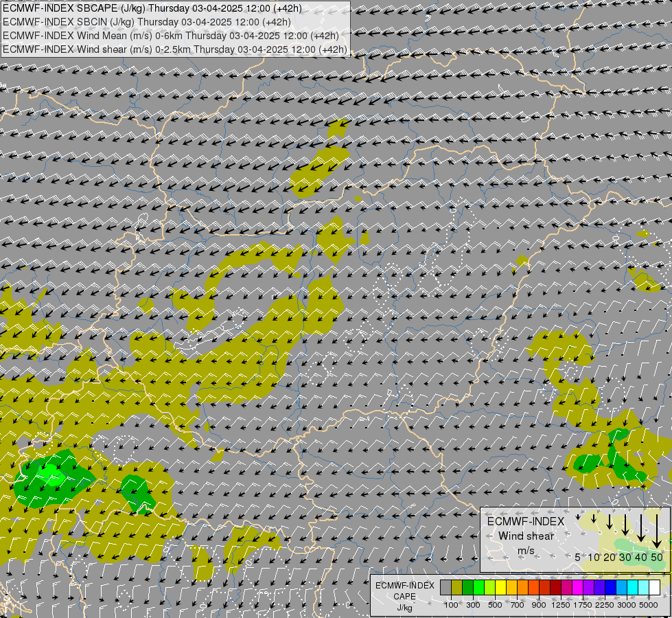Viewport: 672px width, 618px height.
Task: Click the '10' wind shear scale value
Action: (x=594, y=557)
